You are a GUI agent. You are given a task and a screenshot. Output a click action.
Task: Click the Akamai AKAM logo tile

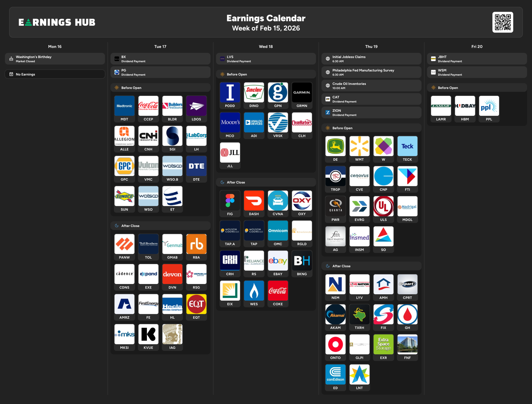tap(335, 314)
